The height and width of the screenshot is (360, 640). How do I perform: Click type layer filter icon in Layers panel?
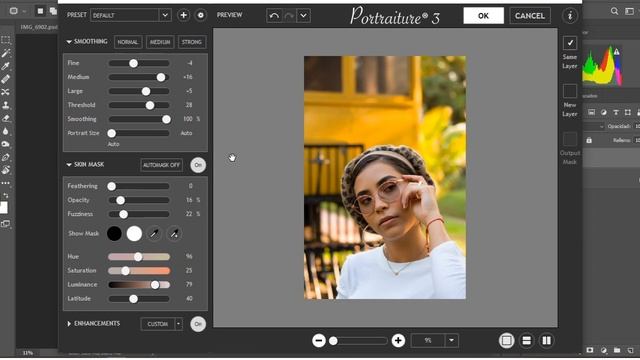(x=616, y=112)
